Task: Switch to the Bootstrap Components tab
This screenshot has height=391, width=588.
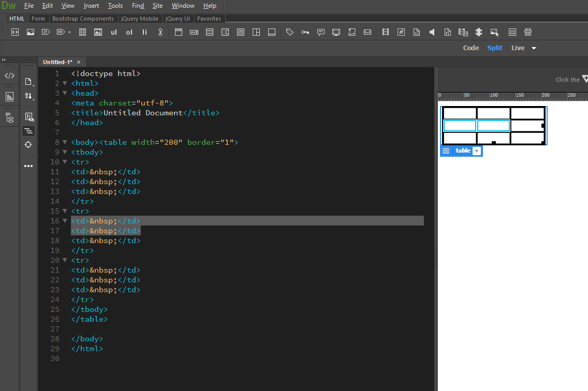Action: (83, 18)
